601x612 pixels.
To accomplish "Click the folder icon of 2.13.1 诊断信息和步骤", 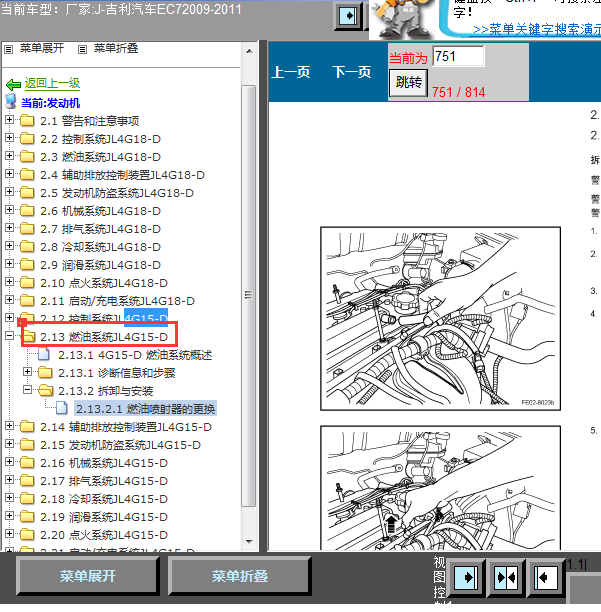I will point(45,373).
